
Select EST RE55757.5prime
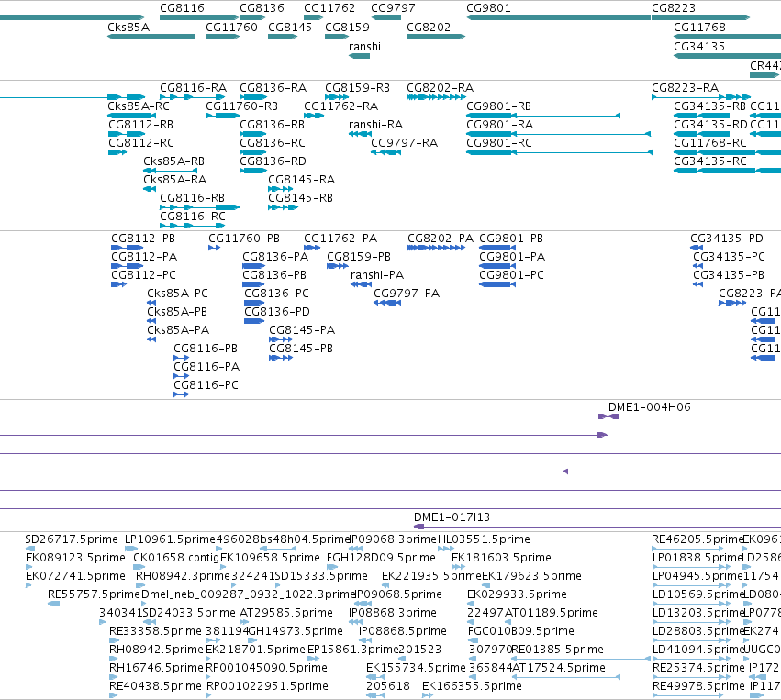(94, 594)
